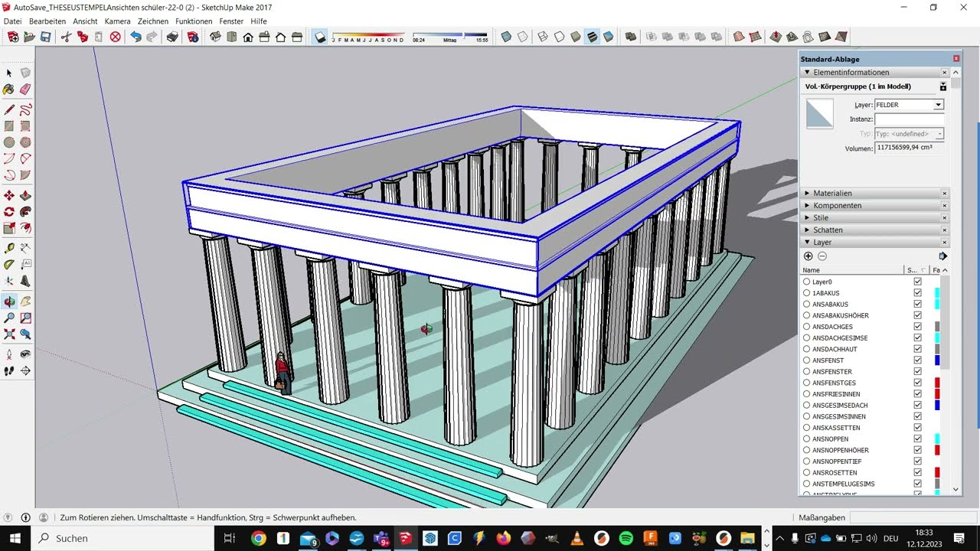
Task: Select the Tape Measure tool
Action: point(9,248)
